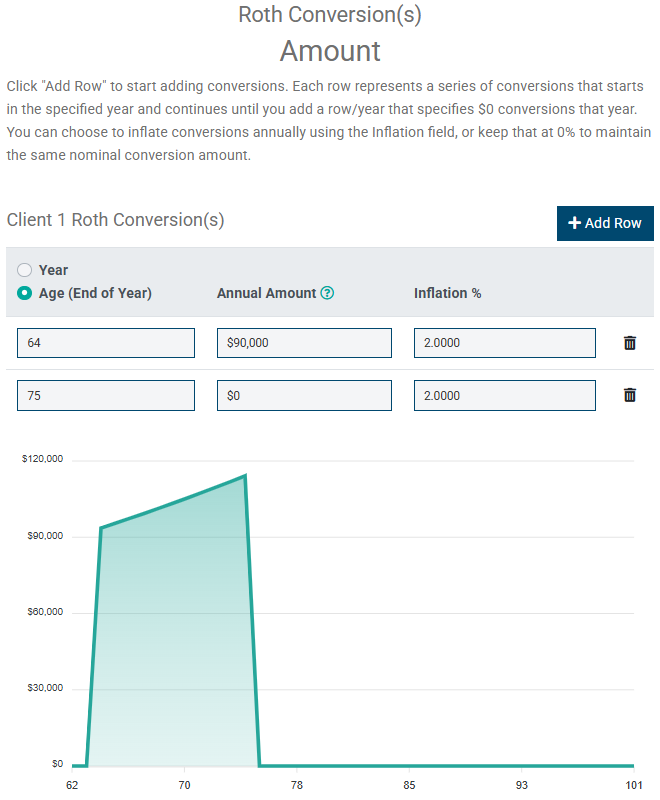Edit the $0 annual amount field

click(x=303, y=395)
